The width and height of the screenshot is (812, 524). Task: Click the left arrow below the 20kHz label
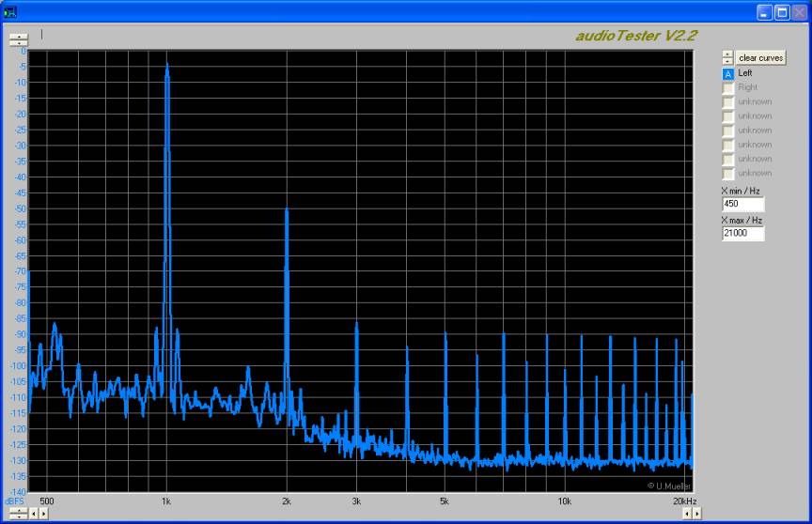(687, 514)
